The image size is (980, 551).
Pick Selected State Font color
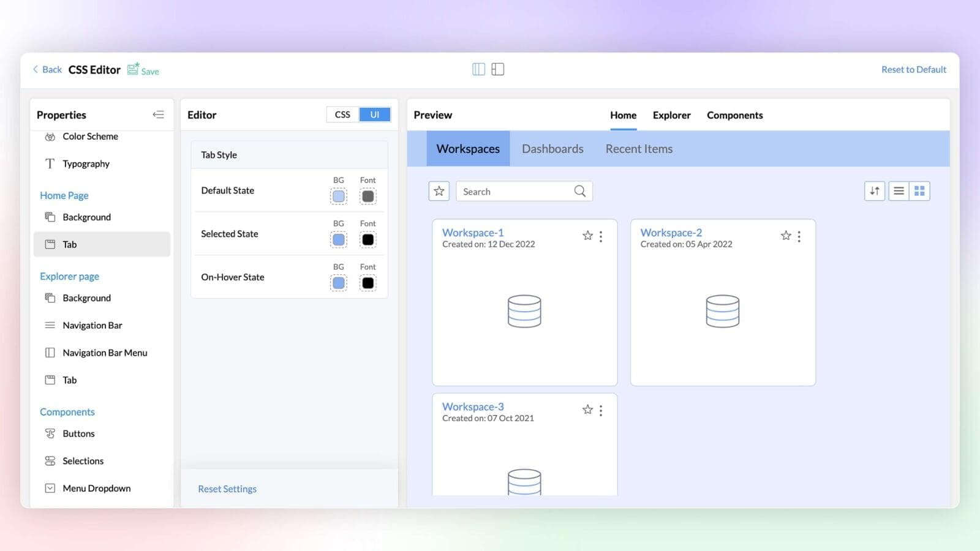(367, 240)
